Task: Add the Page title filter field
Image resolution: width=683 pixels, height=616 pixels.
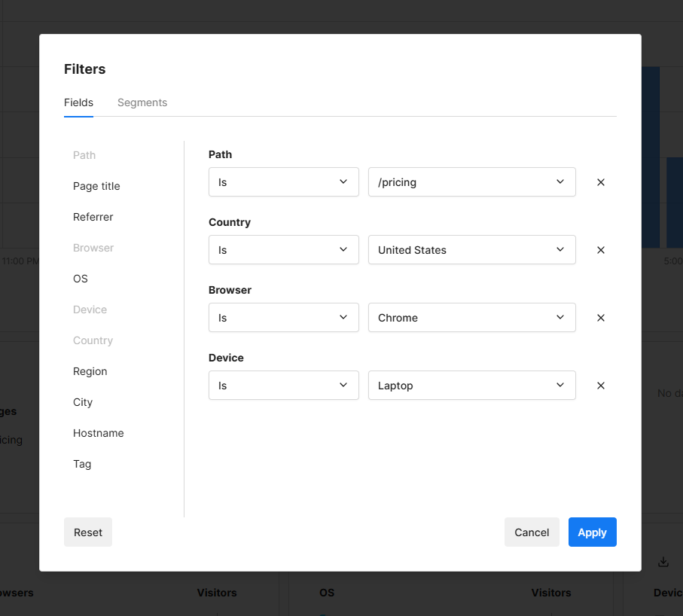Action: [96, 186]
